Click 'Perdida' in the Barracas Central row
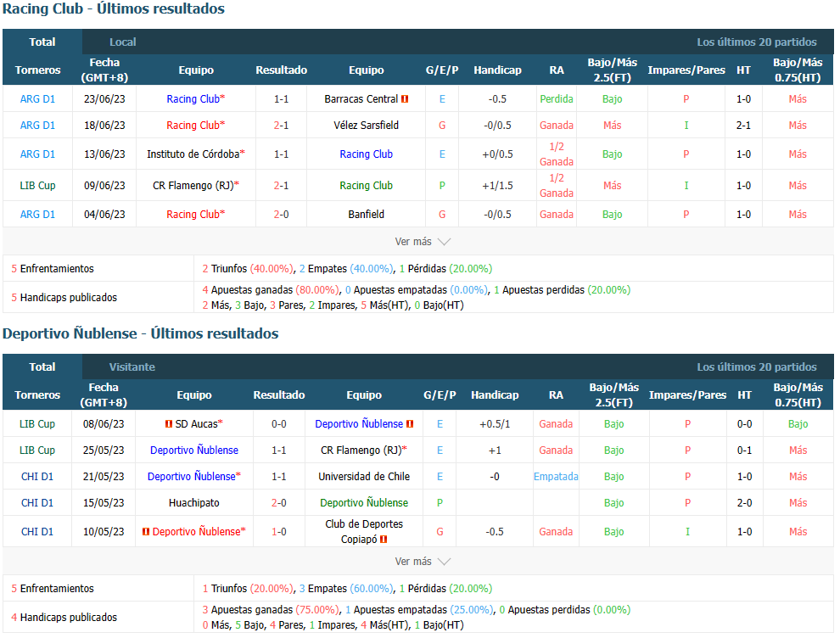The height and width of the screenshot is (638, 840). click(x=557, y=99)
